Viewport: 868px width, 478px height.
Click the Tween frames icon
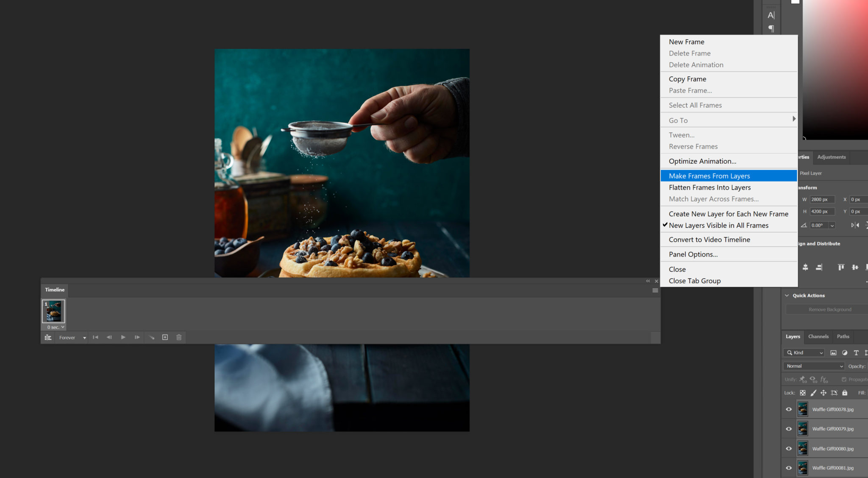pos(151,338)
